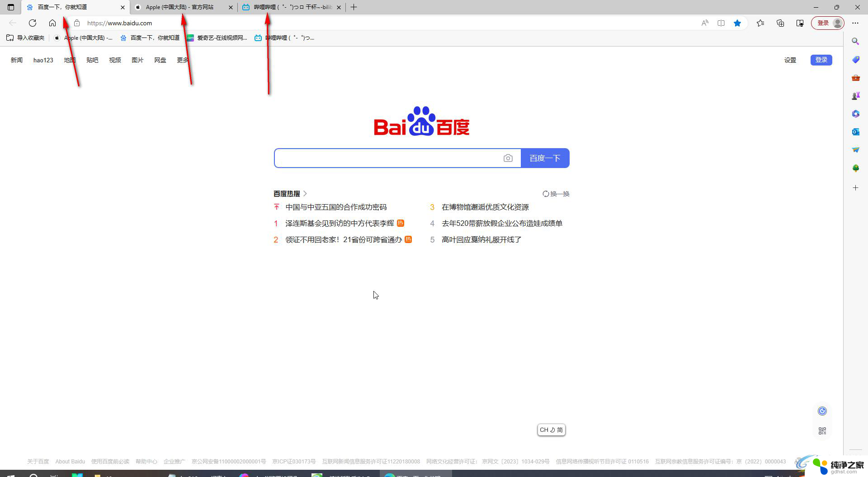The image size is (868, 477).
Task: Open the 网盘 navigation link
Action: (160, 60)
